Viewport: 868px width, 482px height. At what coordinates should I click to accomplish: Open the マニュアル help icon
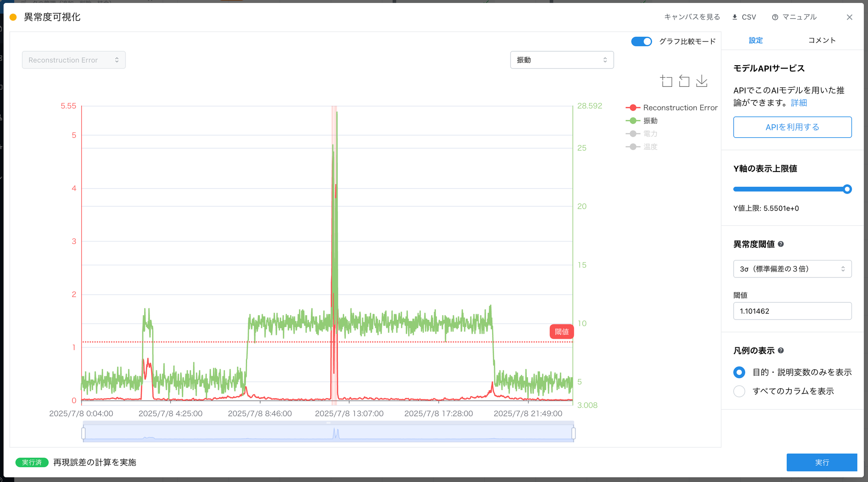[775, 17]
